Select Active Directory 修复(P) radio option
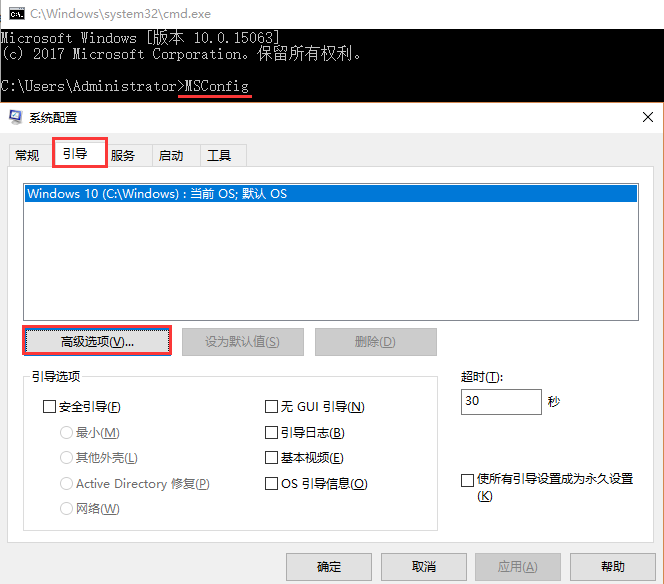 coord(66,484)
